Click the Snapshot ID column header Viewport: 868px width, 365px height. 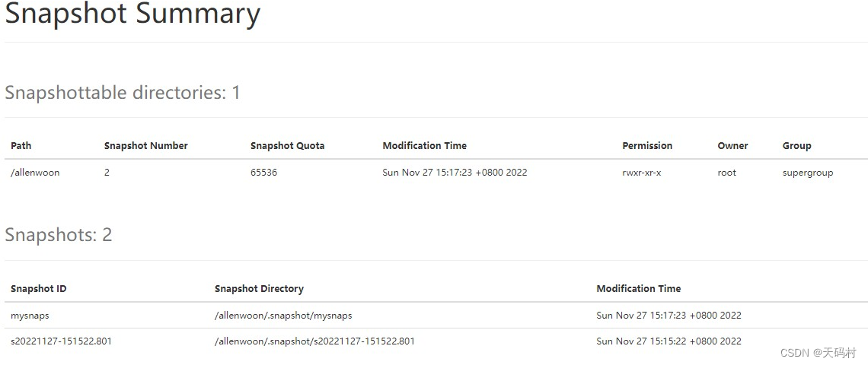[38, 288]
